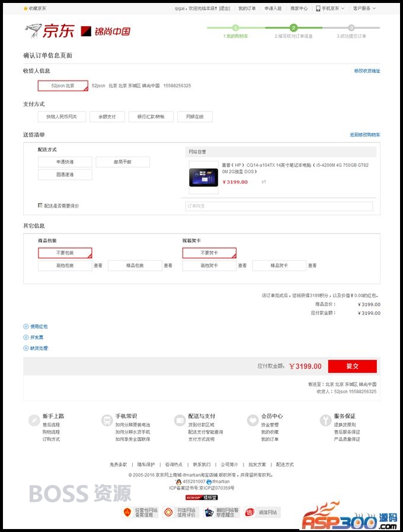Select 申通快递 delivery method

click(65, 162)
